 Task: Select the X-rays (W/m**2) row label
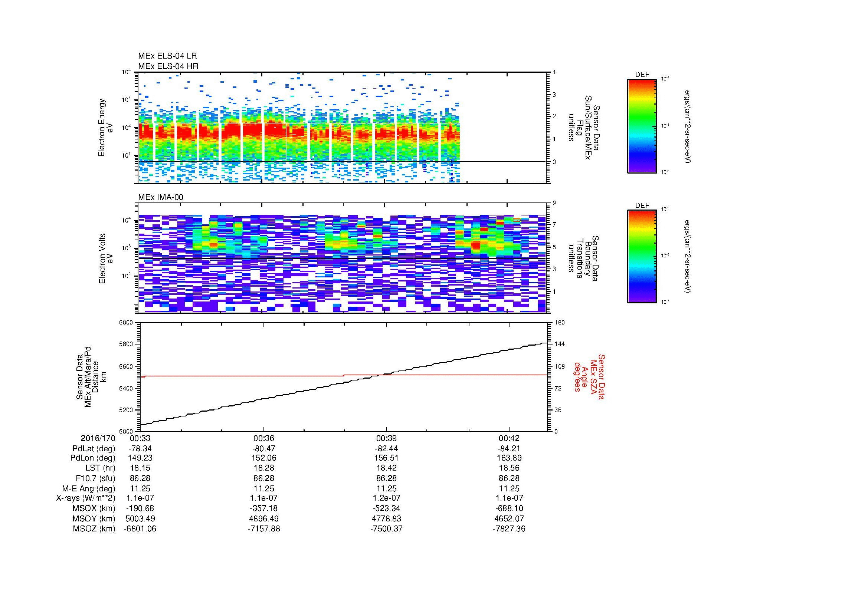point(85,498)
